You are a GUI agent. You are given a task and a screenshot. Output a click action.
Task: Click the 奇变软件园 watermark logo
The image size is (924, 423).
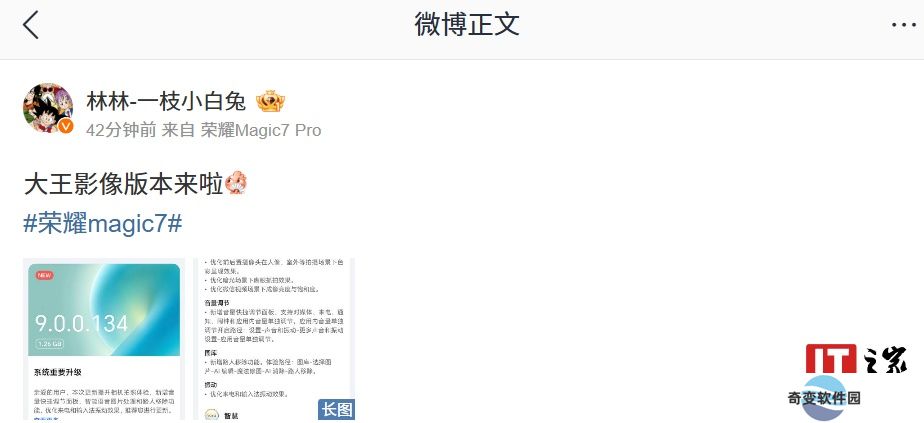pyautogui.click(x=824, y=398)
